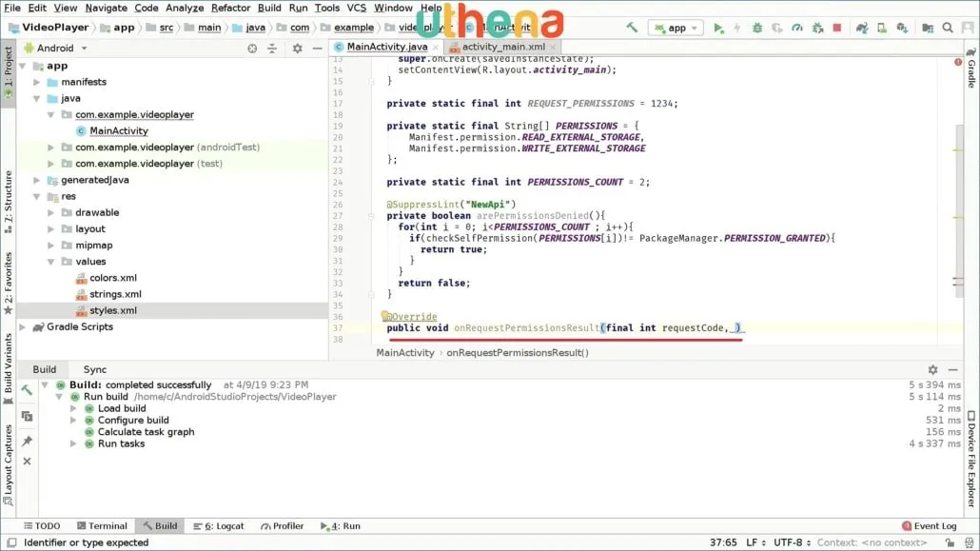Screen dimensions: 980x551
Task: Toggle the 2: Favorites side tool window
Action: tap(9, 283)
